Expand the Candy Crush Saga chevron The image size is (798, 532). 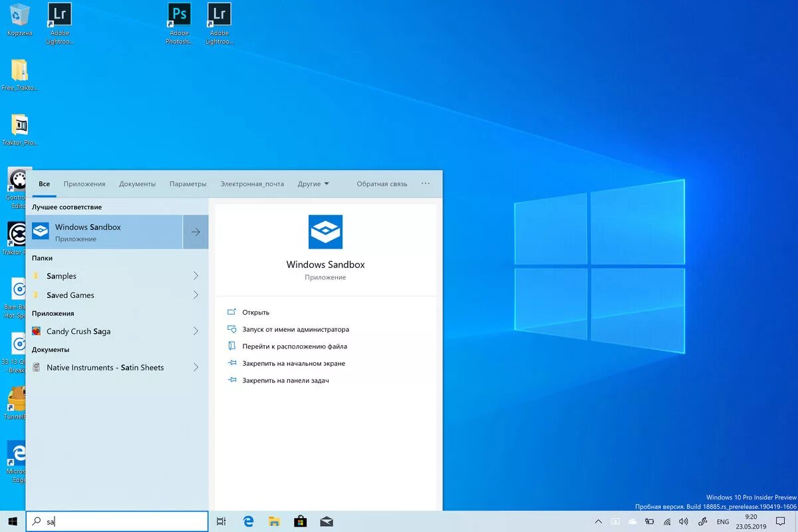pyautogui.click(x=196, y=331)
